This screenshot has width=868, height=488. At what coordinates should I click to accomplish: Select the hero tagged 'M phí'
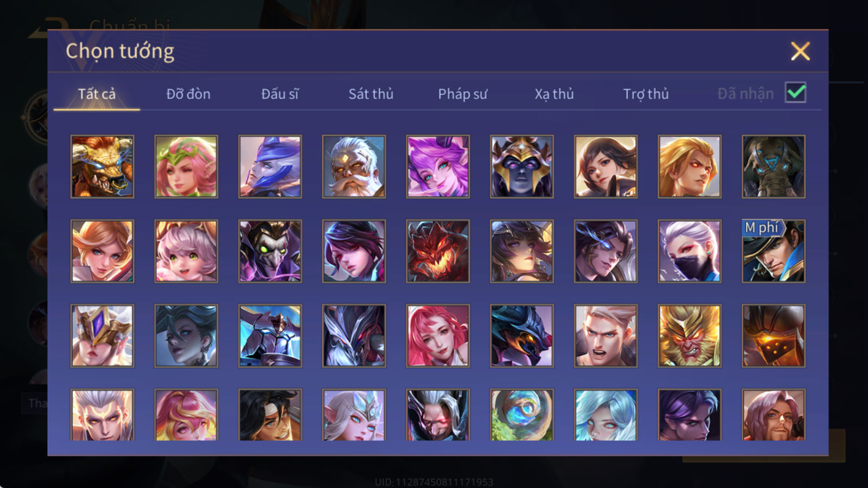tap(774, 251)
